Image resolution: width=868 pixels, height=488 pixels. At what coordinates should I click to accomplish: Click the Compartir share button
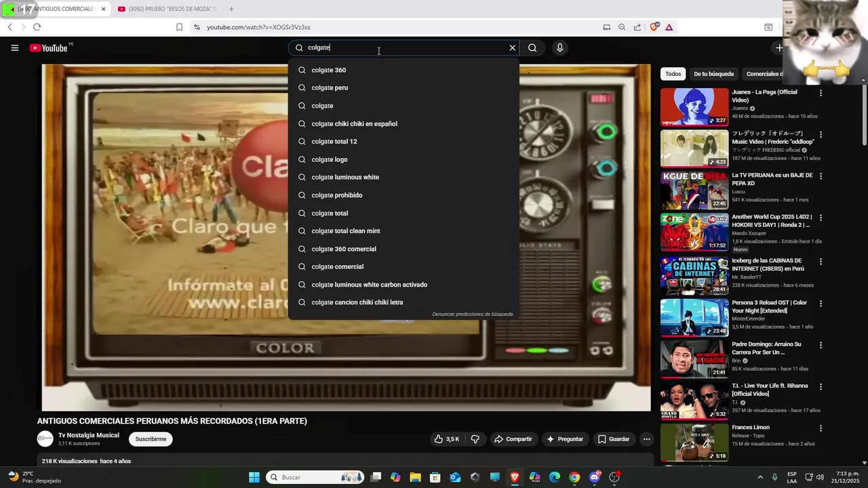point(513,439)
